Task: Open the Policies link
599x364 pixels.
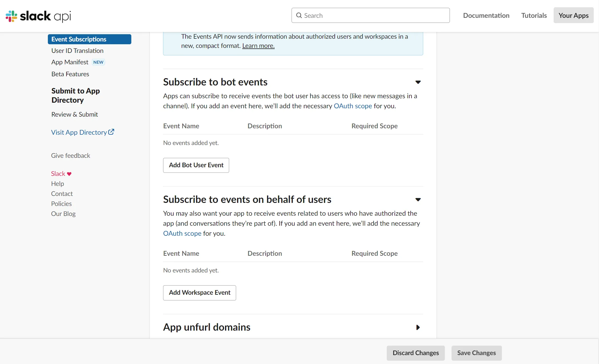Action: pos(61,204)
